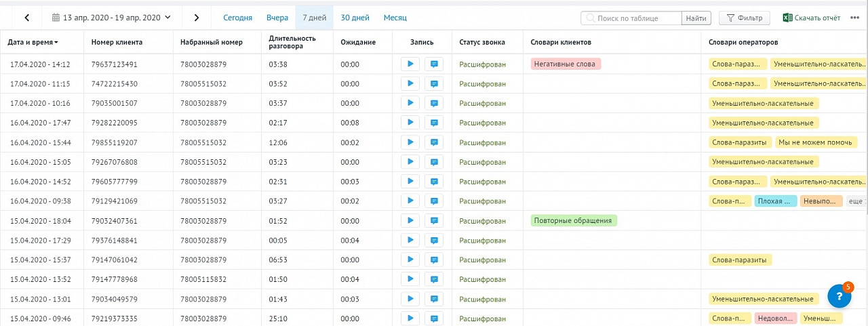Play recording for call 15.04.2020 - 13:01

(410, 299)
